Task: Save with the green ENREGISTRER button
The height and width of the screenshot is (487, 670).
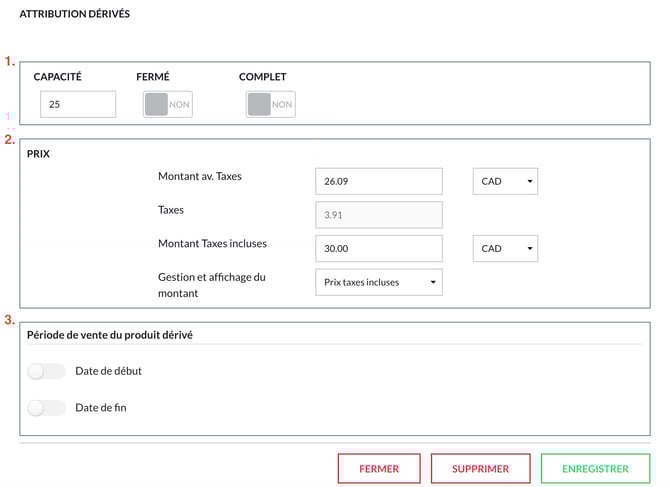Action: (595, 468)
